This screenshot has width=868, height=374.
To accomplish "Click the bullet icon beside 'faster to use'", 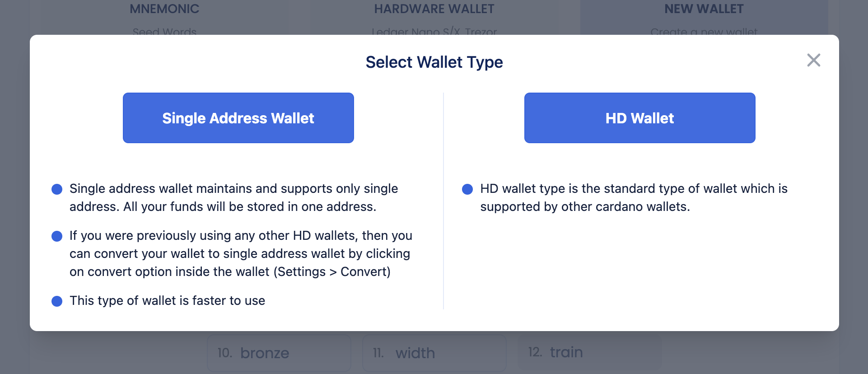I will [x=56, y=301].
